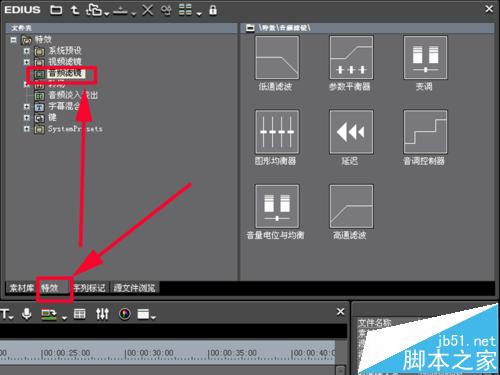Expand the 视频滤镜 folder
Screen dimensions: 500x375
[x=27, y=62]
